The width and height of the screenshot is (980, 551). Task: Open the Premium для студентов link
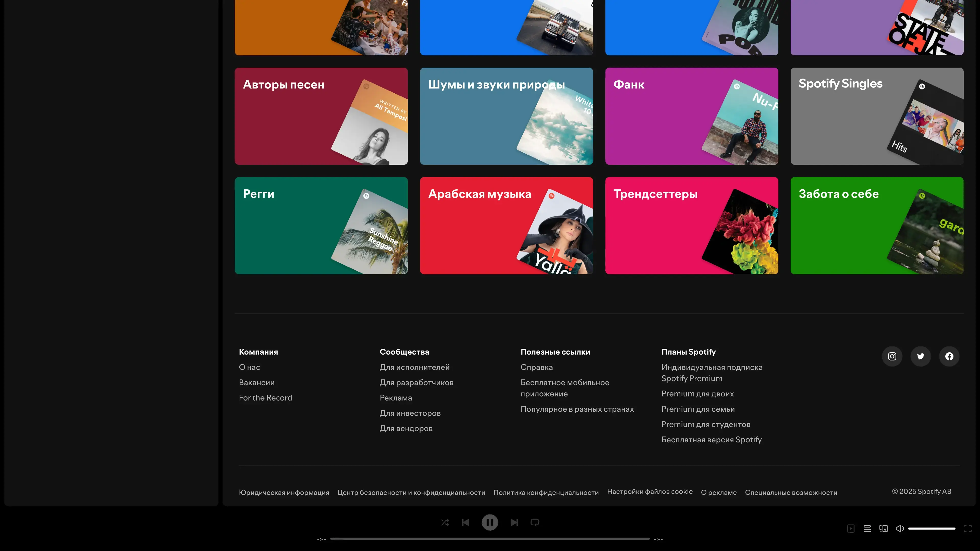(x=706, y=424)
